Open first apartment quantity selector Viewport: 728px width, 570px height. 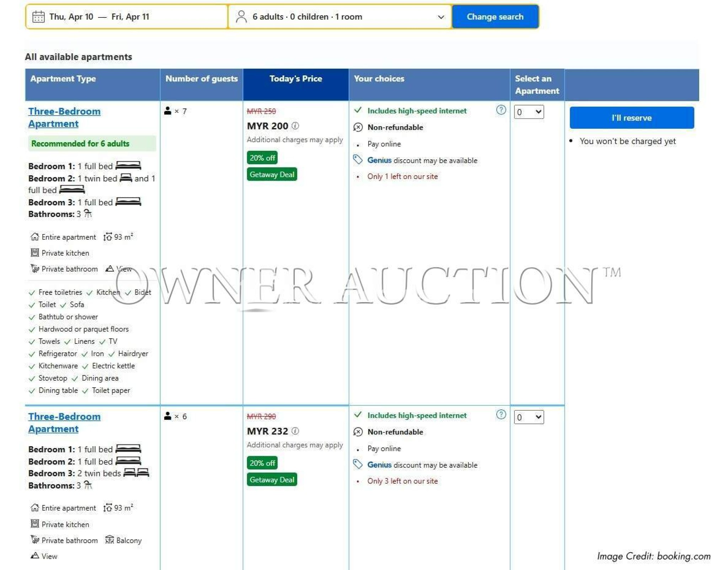tap(529, 112)
